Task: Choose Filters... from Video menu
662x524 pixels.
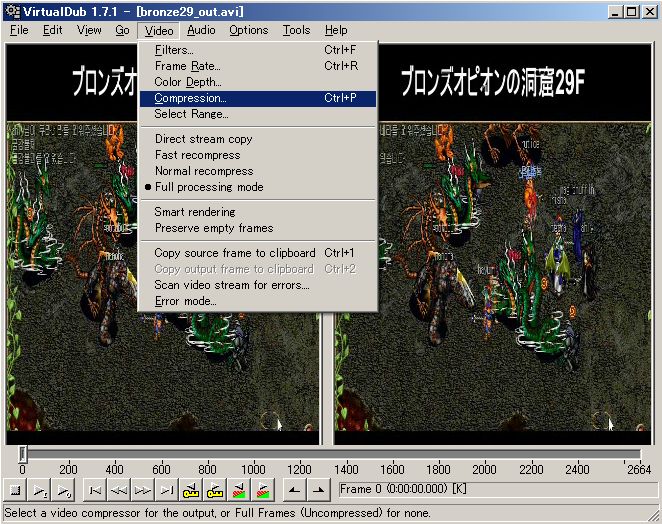Action: click(258, 50)
